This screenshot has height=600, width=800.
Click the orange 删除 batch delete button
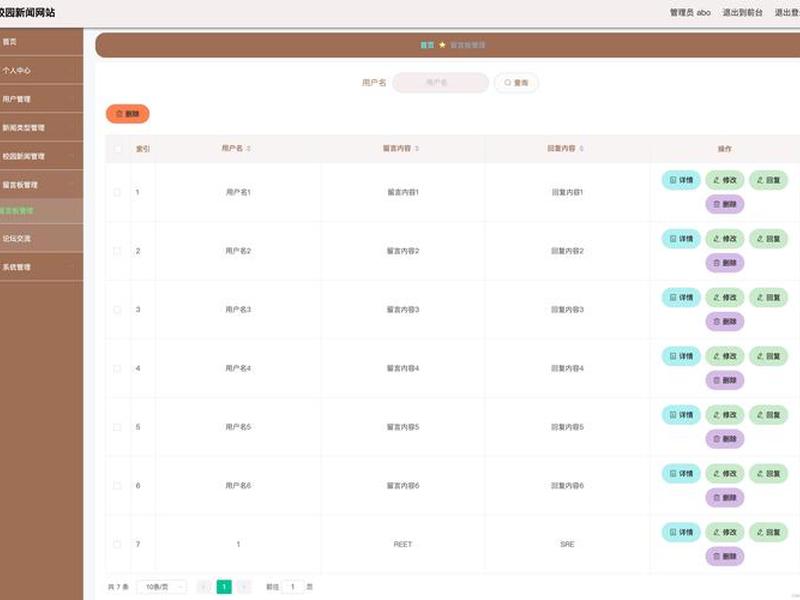point(128,114)
